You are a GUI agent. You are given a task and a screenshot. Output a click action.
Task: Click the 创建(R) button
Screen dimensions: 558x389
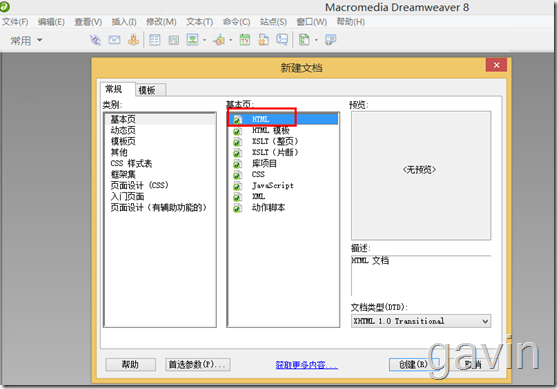[x=414, y=364]
